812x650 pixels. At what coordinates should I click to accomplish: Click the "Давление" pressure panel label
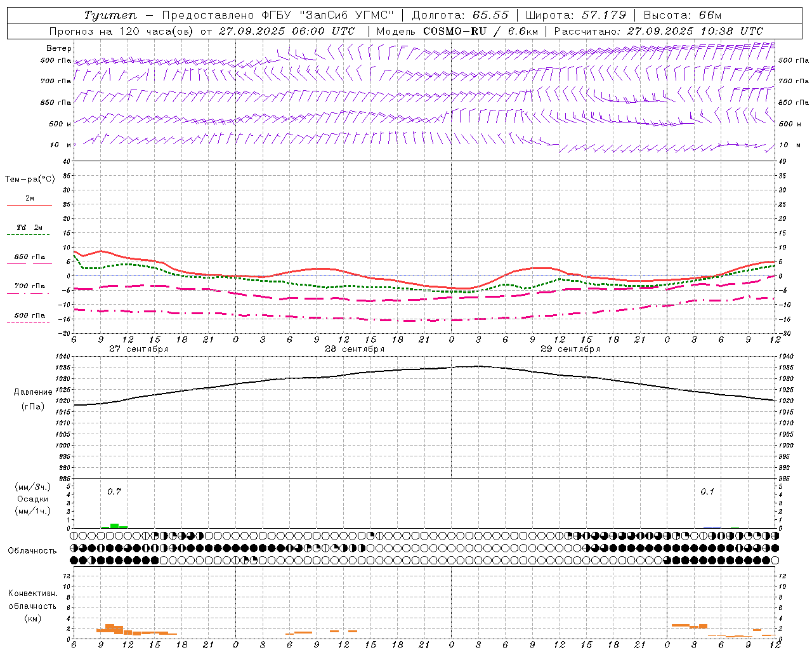tap(33, 392)
